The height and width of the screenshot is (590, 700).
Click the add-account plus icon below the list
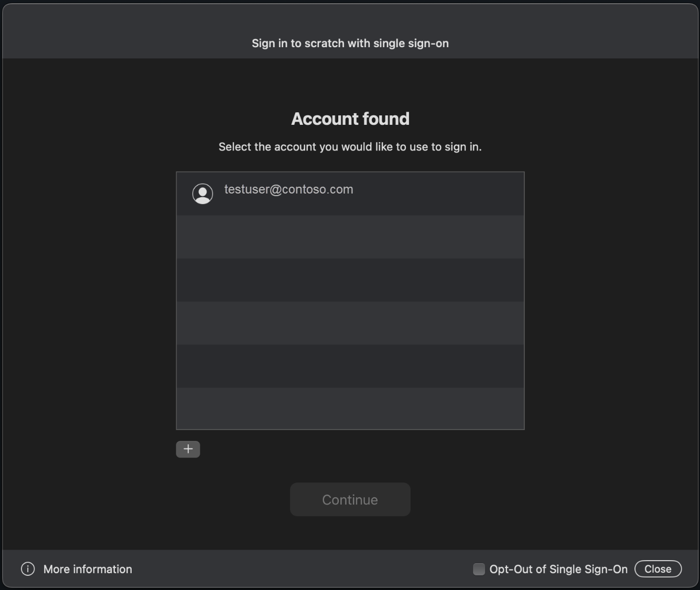coord(188,449)
